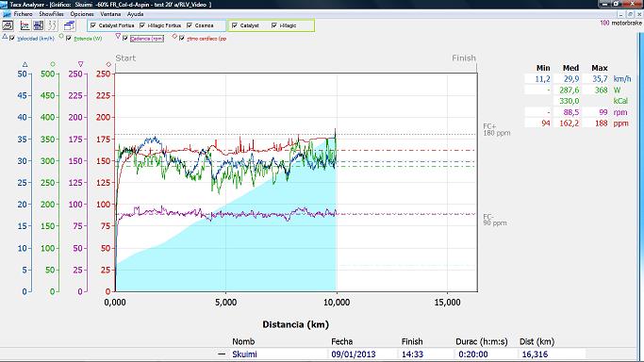Toggle the Cosmos checkbox
The width and height of the screenshot is (644, 362).
point(190,25)
